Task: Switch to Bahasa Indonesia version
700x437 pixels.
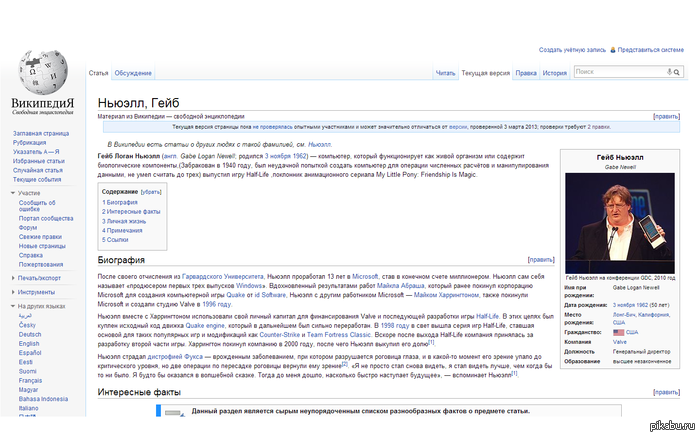Action: pos(43,399)
